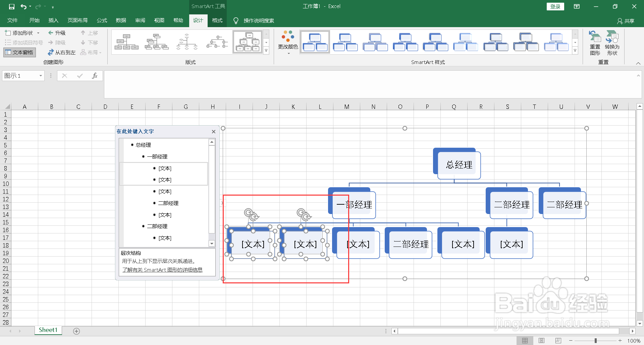Image resolution: width=644 pixels, height=345 pixels.
Task: Expand the SmartArt styles gallery
Action: click(575, 51)
